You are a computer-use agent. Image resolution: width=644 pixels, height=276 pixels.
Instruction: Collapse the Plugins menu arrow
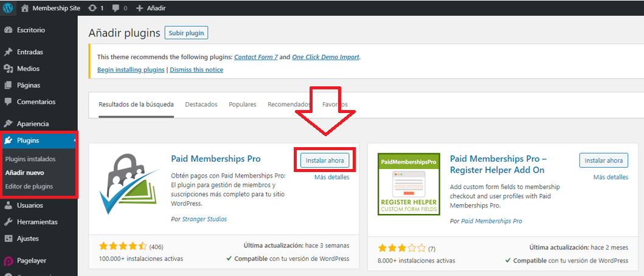(x=75, y=140)
